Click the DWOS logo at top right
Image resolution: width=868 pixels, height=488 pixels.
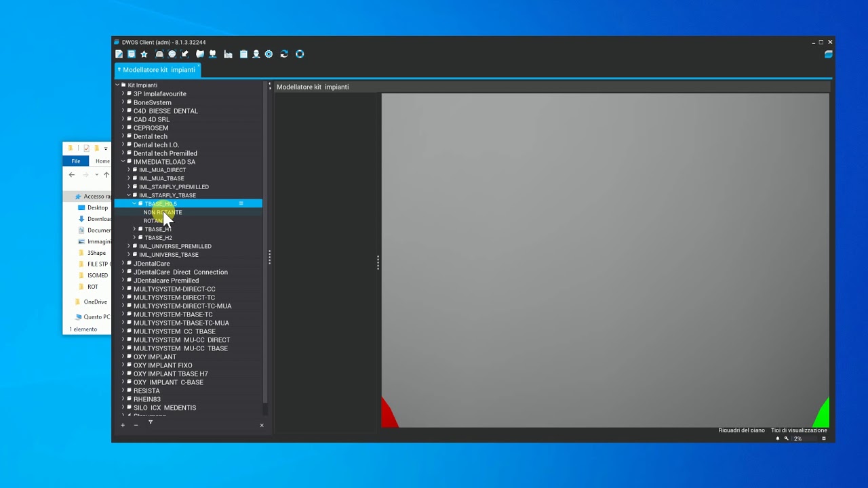(x=828, y=54)
